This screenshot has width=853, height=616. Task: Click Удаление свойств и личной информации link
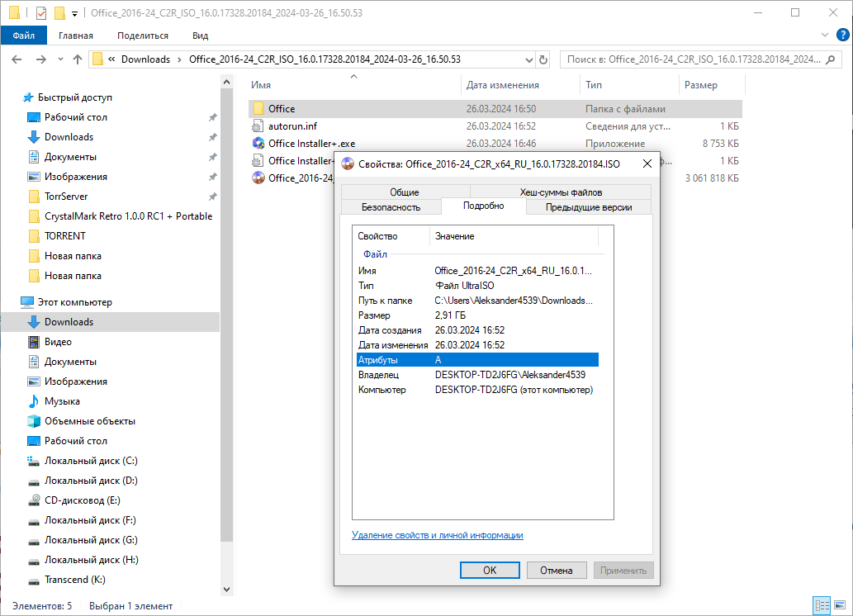[x=437, y=535]
